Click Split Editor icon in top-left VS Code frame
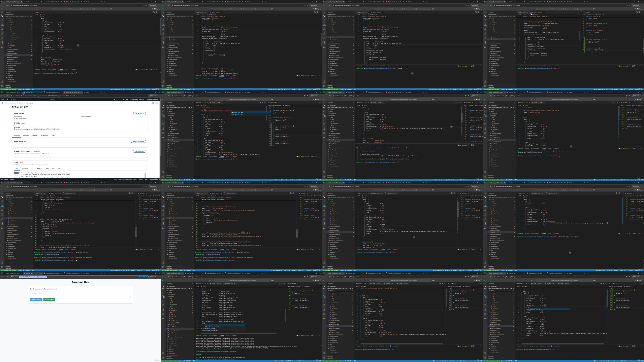The image size is (644, 362). 157,12
